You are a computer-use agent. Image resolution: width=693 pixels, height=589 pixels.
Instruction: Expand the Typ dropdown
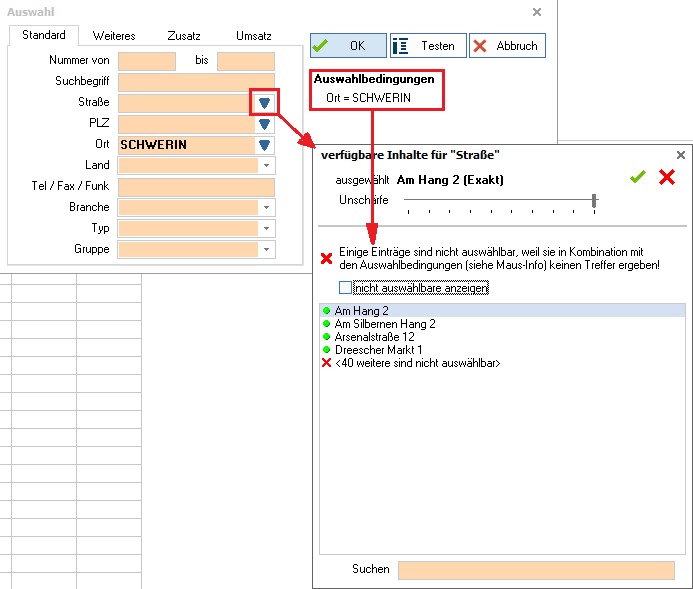click(x=266, y=228)
